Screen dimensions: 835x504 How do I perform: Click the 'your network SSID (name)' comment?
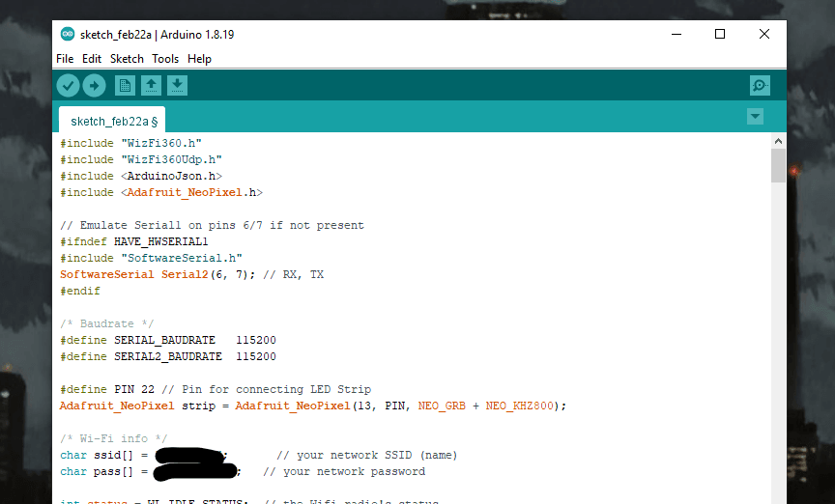pyautogui.click(x=367, y=455)
